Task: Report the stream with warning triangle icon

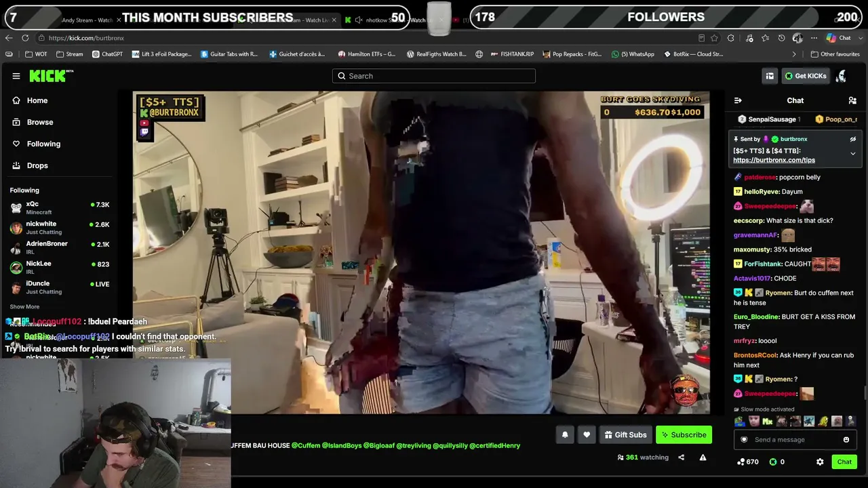Action: [703, 457]
